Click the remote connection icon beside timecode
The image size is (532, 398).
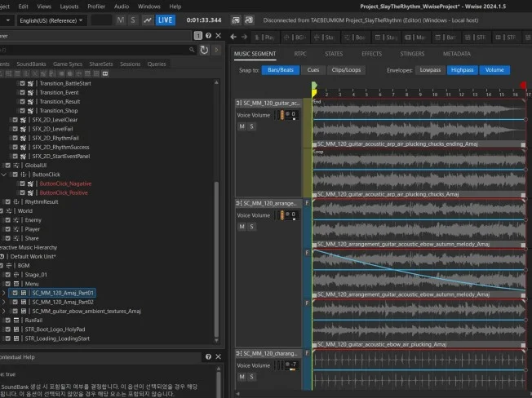pyautogui.click(x=235, y=20)
